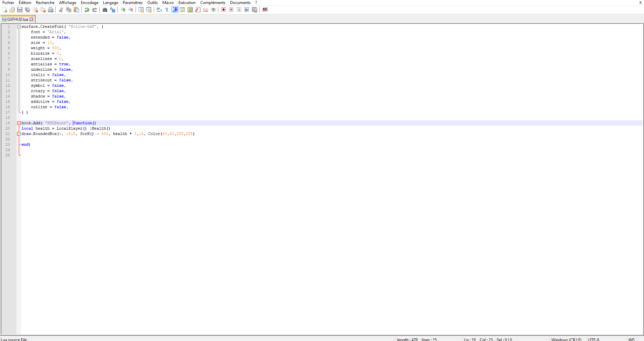This screenshot has height=341, width=644.
Task: Open the Langage menu
Action: point(110,3)
